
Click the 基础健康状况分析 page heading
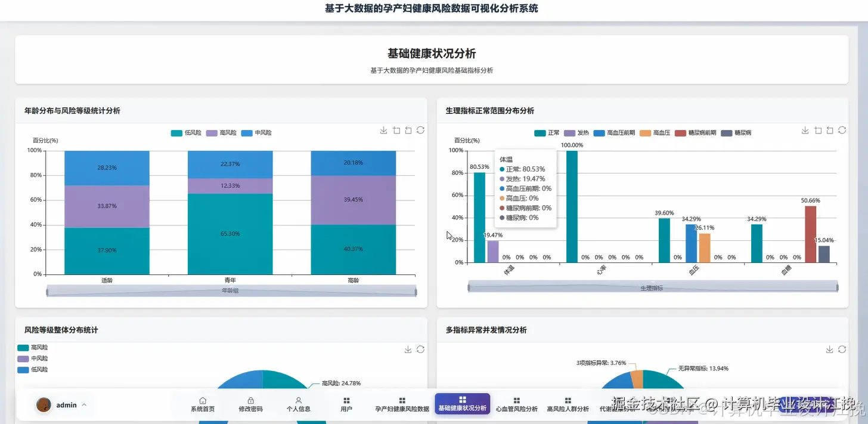coord(432,54)
